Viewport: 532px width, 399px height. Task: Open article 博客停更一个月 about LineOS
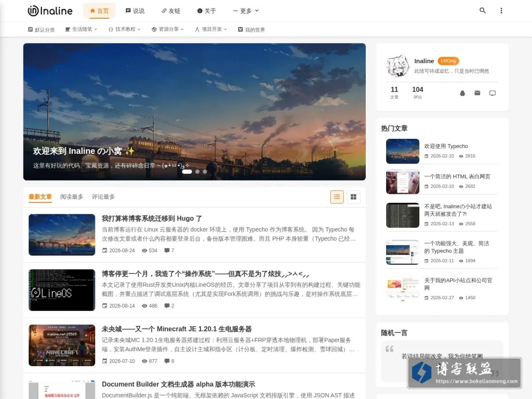pos(206,274)
